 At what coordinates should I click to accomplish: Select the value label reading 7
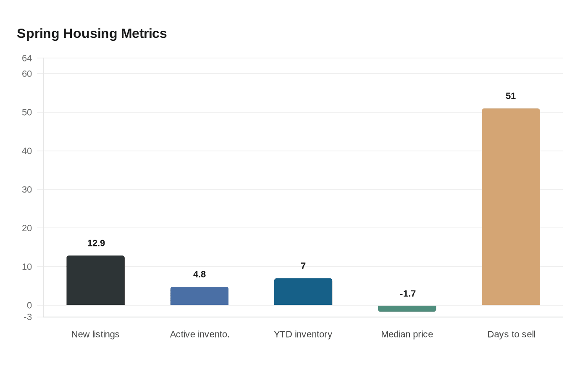pyautogui.click(x=303, y=266)
